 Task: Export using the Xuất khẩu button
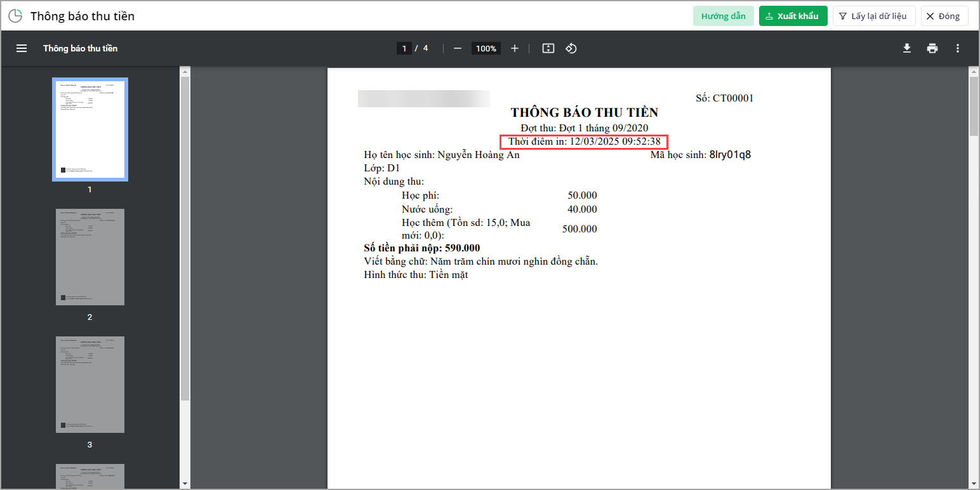(x=793, y=16)
